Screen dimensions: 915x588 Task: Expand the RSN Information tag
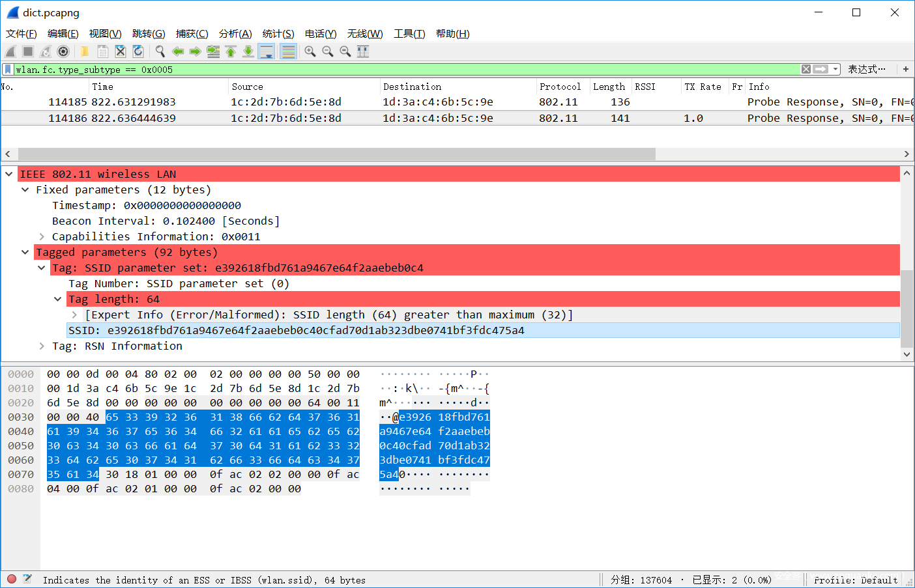tap(42, 346)
